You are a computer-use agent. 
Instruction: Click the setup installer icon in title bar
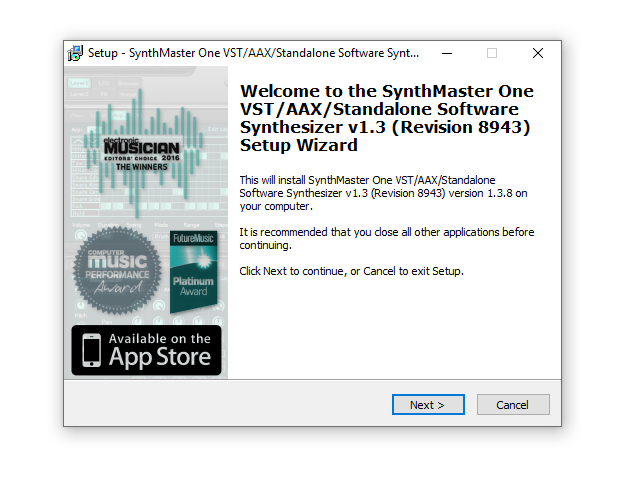click(75, 53)
